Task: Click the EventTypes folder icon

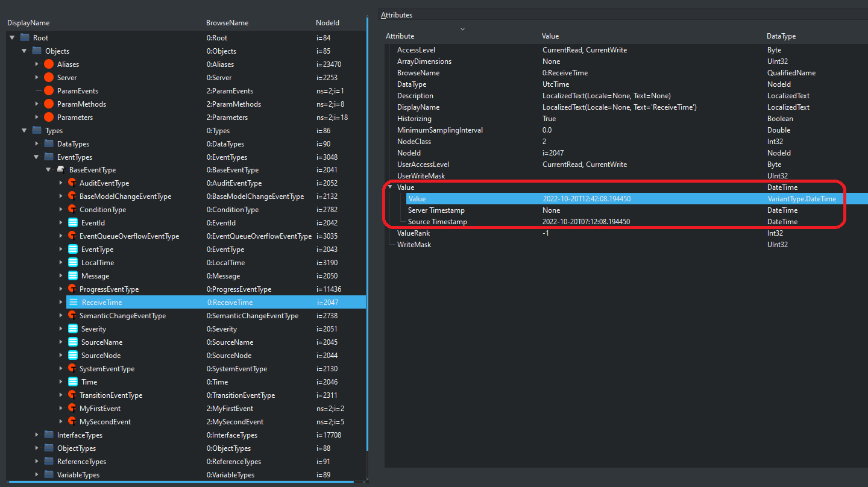Action: point(49,157)
